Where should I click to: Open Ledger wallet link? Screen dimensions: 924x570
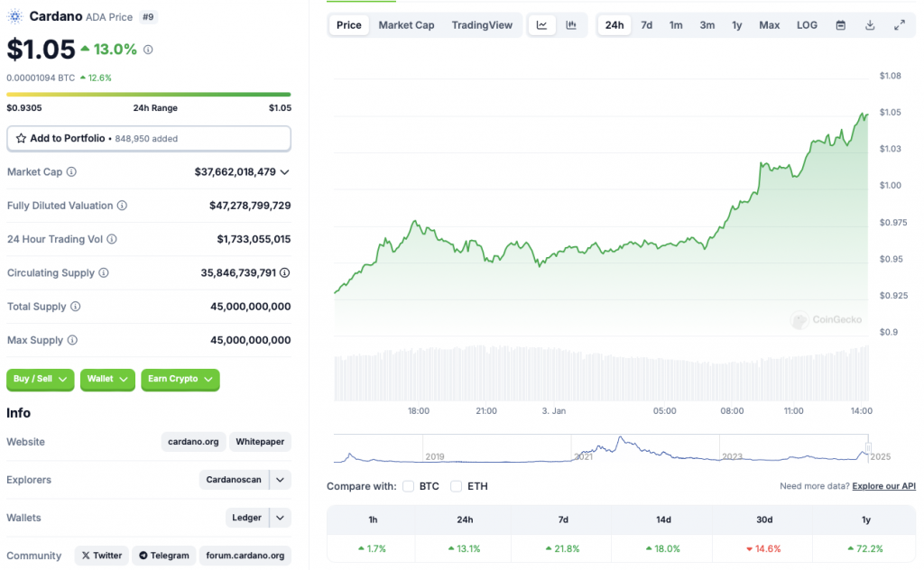pyautogui.click(x=246, y=518)
